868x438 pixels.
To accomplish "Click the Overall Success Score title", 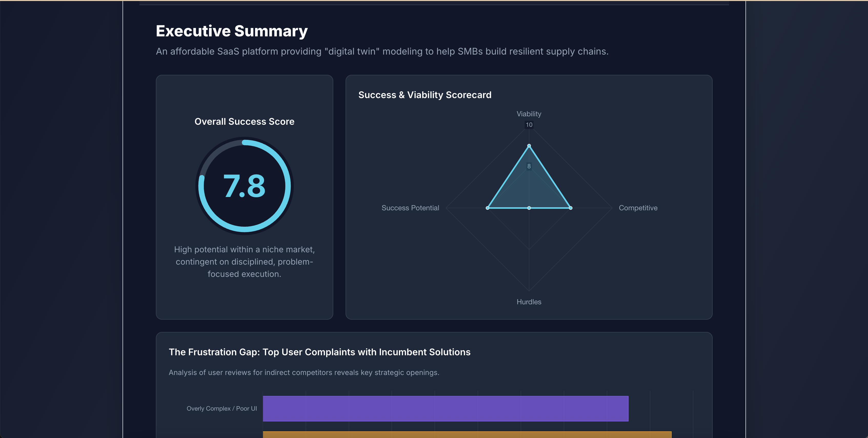I will point(244,121).
